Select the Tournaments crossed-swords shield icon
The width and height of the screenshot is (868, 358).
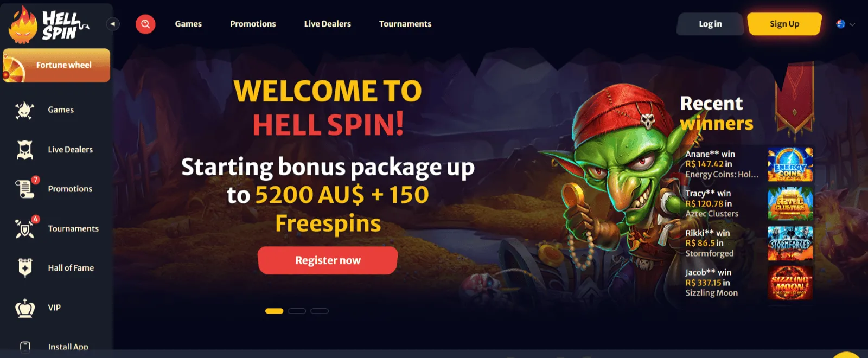pyautogui.click(x=25, y=228)
